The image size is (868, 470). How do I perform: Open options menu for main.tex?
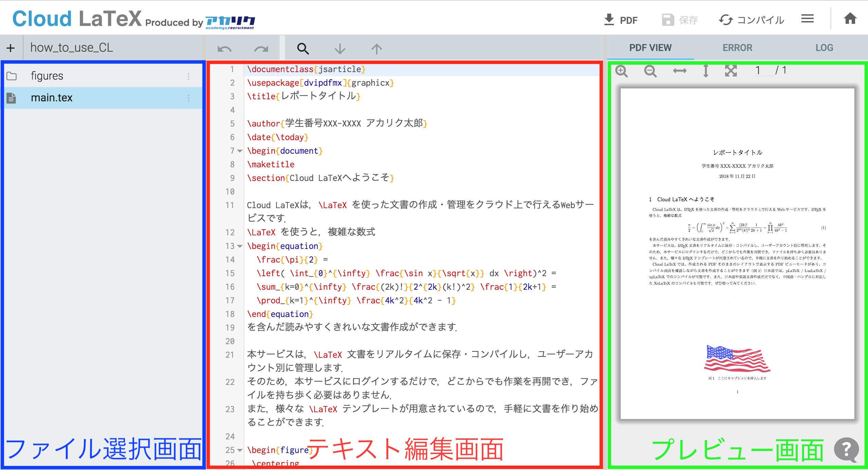[x=189, y=98]
